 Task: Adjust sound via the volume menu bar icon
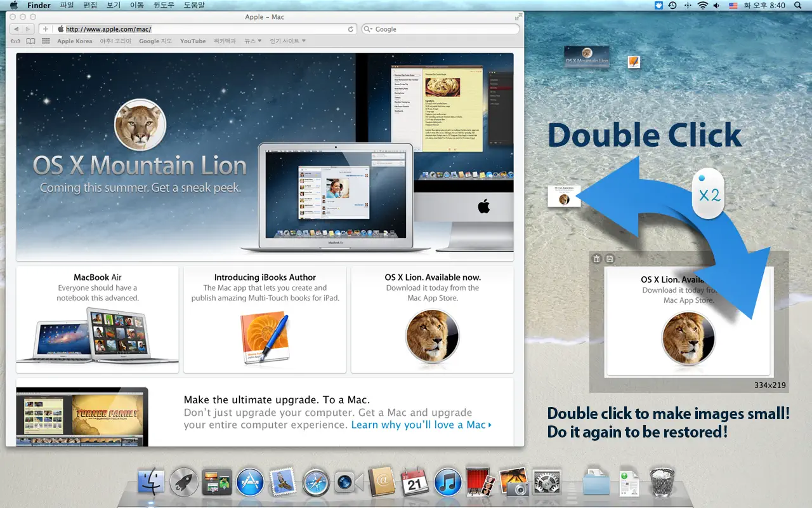click(x=717, y=5)
